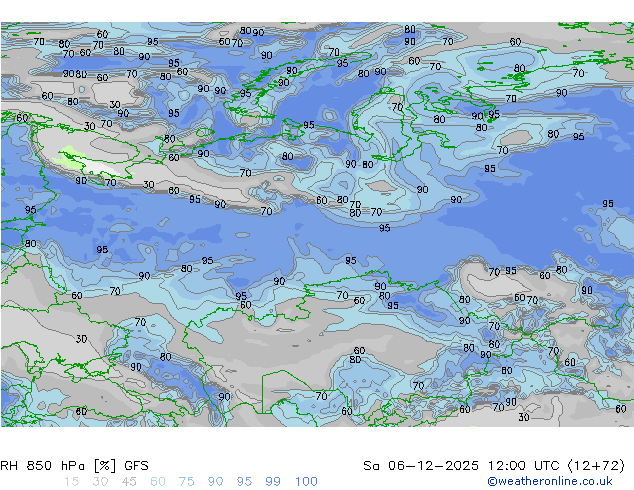This screenshot has width=634, height=490.
Task: Select the 45 legend value
Action: (x=129, y=482)
